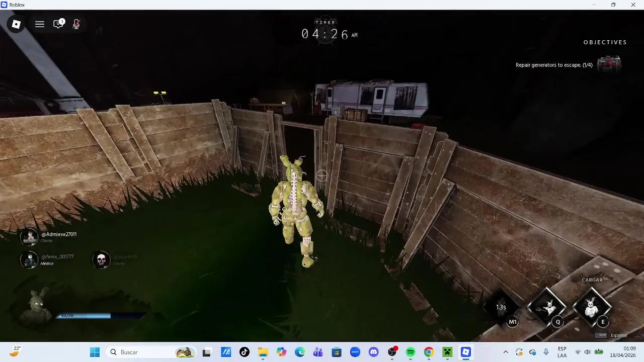The image size is (644, 362).
Task: Open Minecraft creeper icon on taskbar
Action: click(447, 352)
